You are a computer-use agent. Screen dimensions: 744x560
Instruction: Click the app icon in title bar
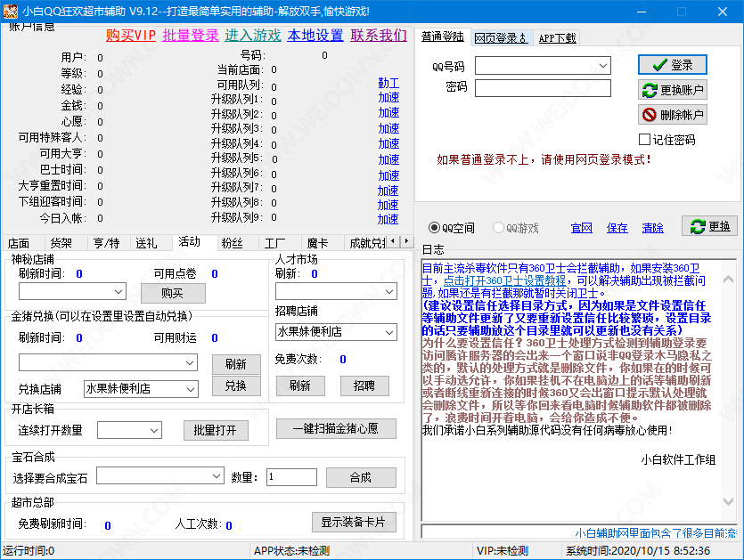click(10, 11)
